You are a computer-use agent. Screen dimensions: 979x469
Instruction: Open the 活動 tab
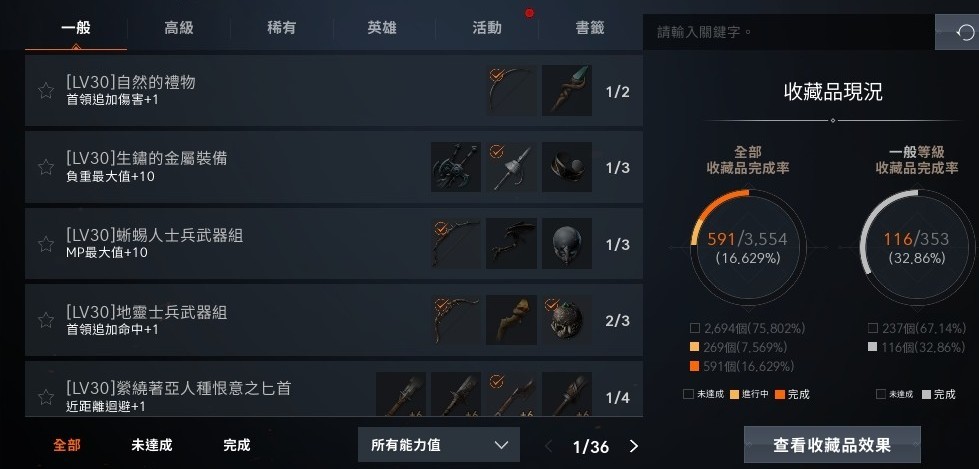(487, 28)
